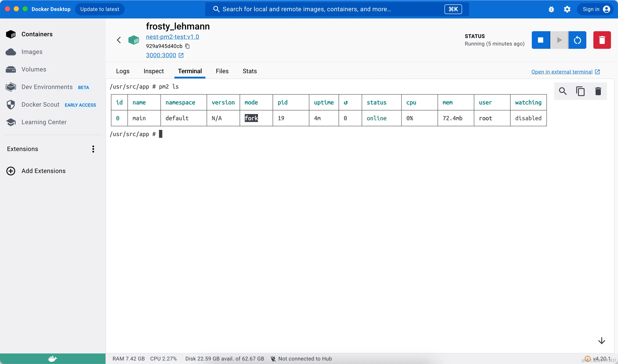The height and width of the screenshot is (364, 618).
Task: Open the Inspect tab
Action: pyautogui.click(x=153, y=71)
